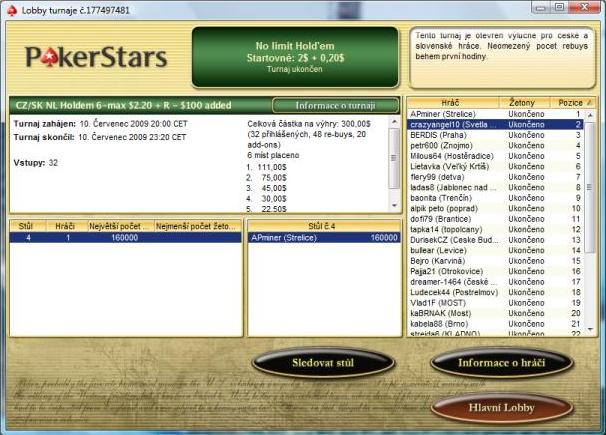606x435 pixels.
Task: Select Pajja21 (Otrokovice) player row
Action: (x=495, y=271)
